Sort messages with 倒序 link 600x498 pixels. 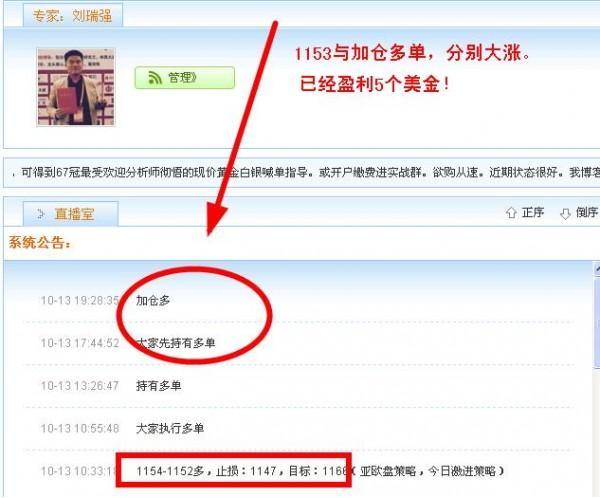[587, 212]
